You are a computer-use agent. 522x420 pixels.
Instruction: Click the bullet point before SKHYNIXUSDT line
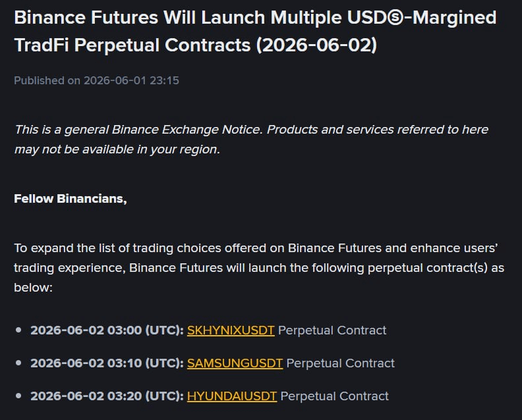click(18, 330)
